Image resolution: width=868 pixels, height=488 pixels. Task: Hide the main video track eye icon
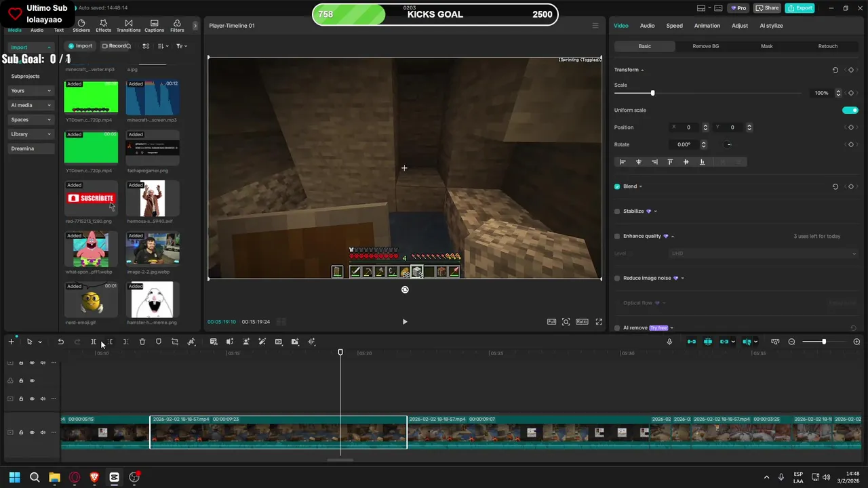pyautogui.click(x=32, y=432)
